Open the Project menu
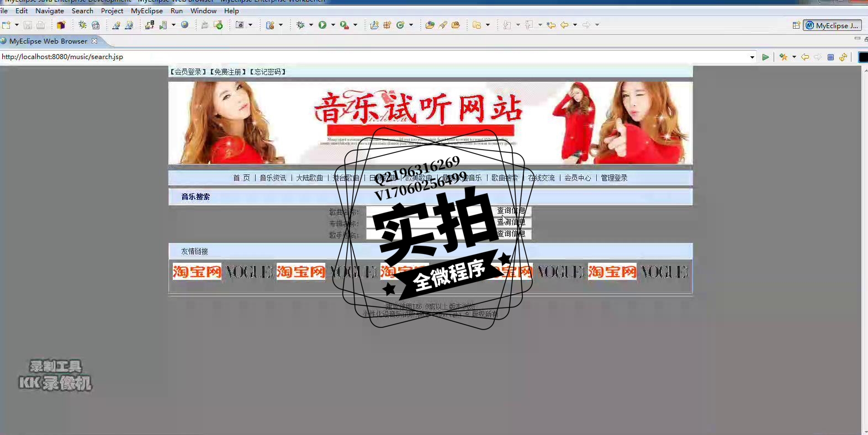Screen dimensions: 868x435 112,10
